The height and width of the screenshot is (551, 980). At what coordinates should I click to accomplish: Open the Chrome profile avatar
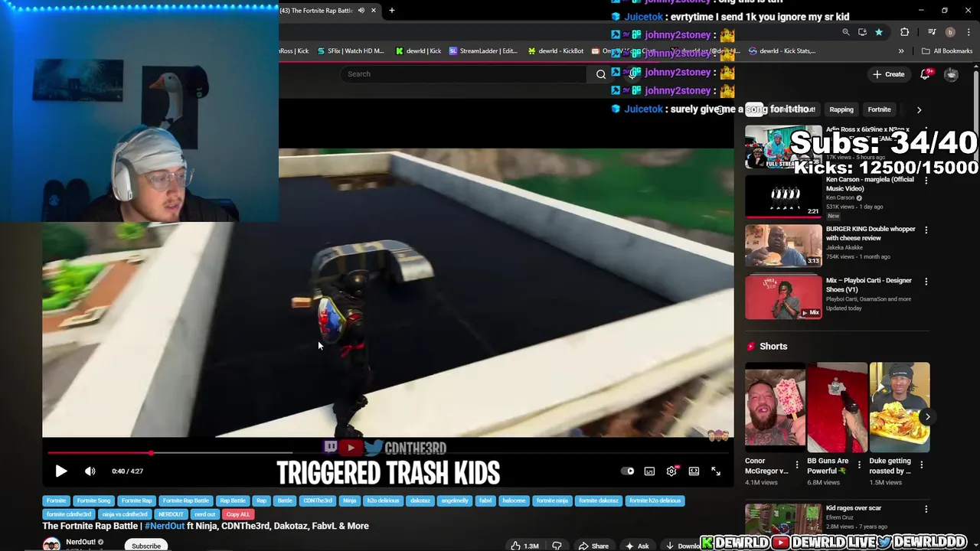[950, 32]
